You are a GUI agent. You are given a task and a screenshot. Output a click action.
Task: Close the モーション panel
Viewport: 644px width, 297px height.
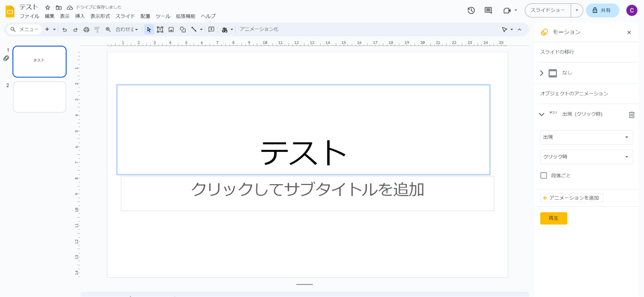tap(629, 33)
